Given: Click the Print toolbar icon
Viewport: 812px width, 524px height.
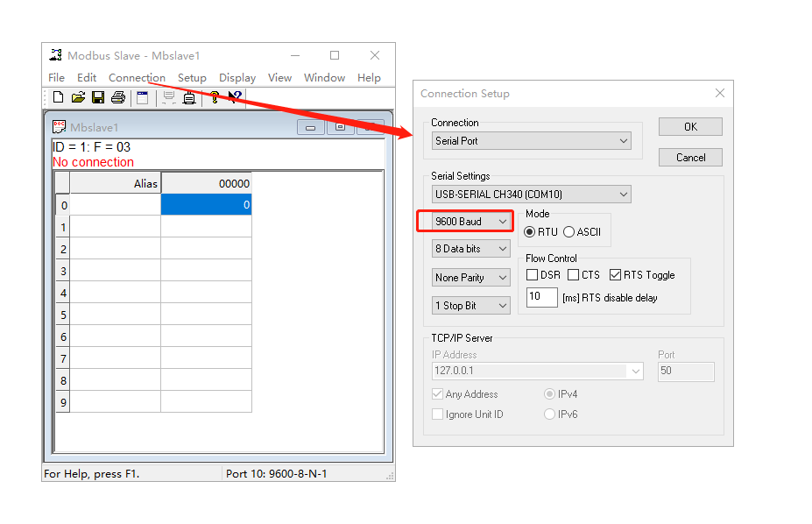Looking at the screenshot, I should pyautogui.click(x=117, y=97).
